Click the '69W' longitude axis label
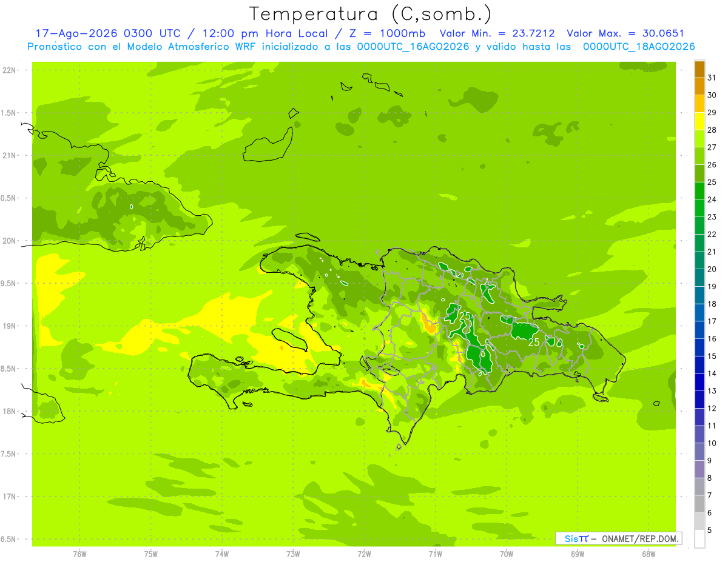 [x=578, y=554]
